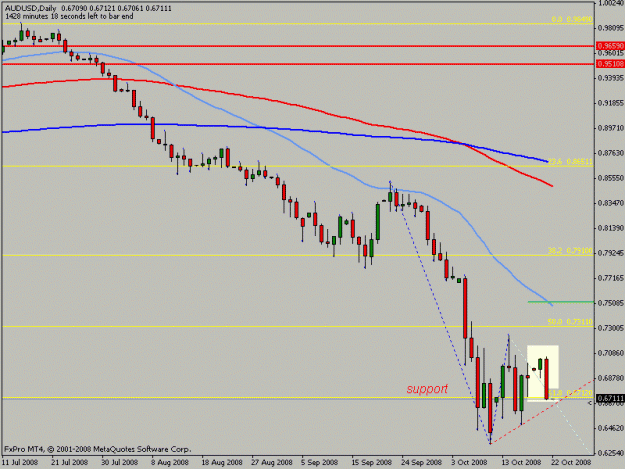Click the 0.73005 price axis label
The width and height of the screenshot is (625, 469).
(x=611, y=328)
